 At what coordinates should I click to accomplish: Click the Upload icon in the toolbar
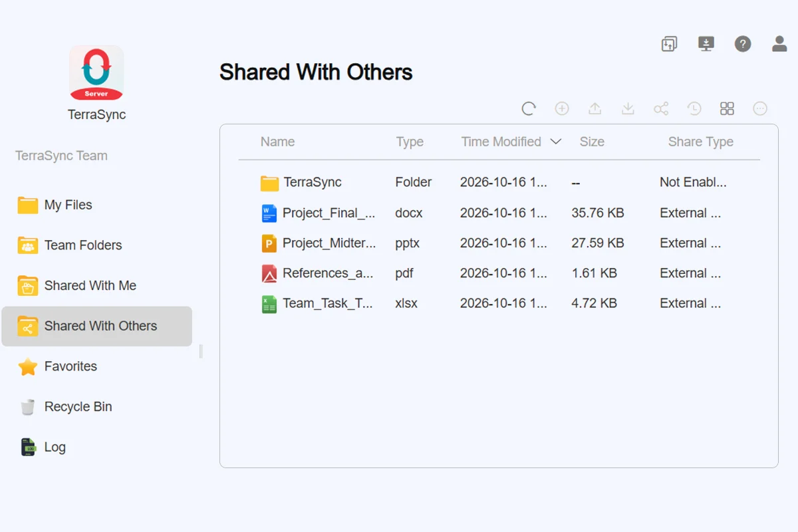595,108
